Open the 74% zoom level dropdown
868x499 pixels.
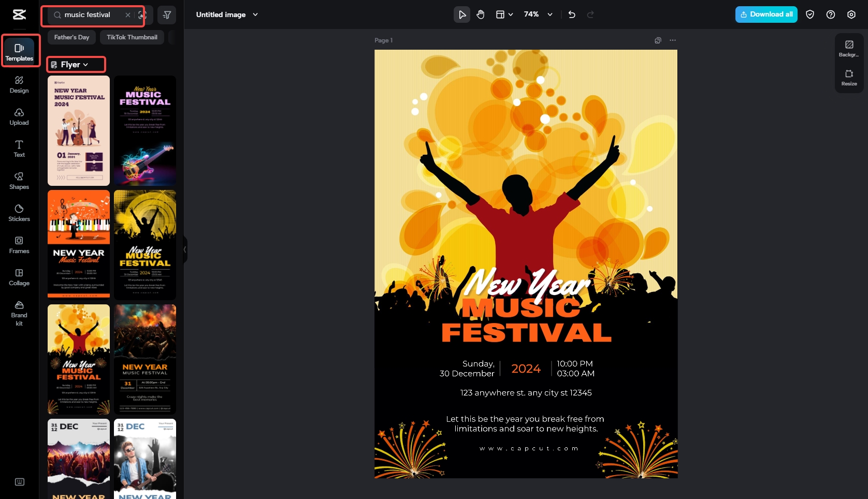(538, 14)
